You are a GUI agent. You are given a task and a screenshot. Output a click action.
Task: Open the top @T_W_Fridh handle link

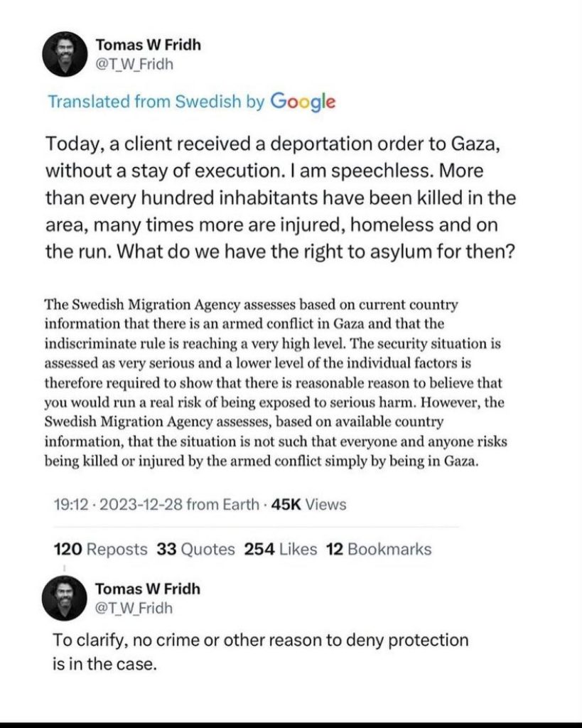pyautogui.click(x=134, y=65)
